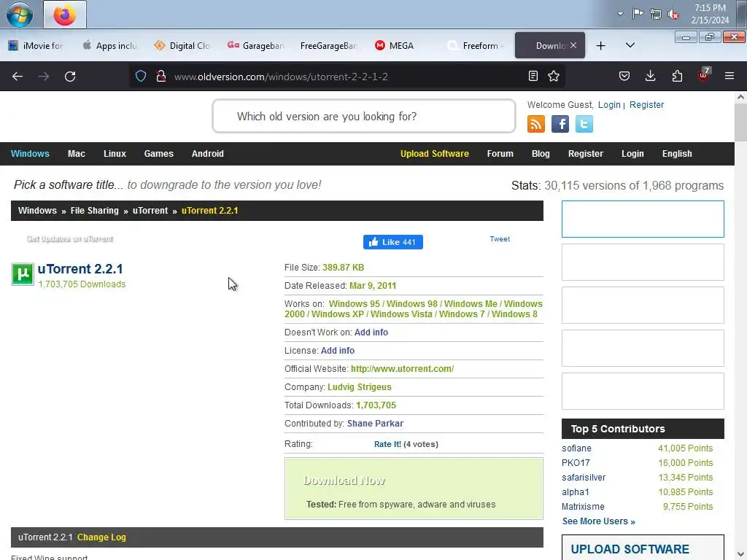The width and height of the screenshot is (747, 560).
Task: Bookmark this page with the star
Action: coord(554,76)
